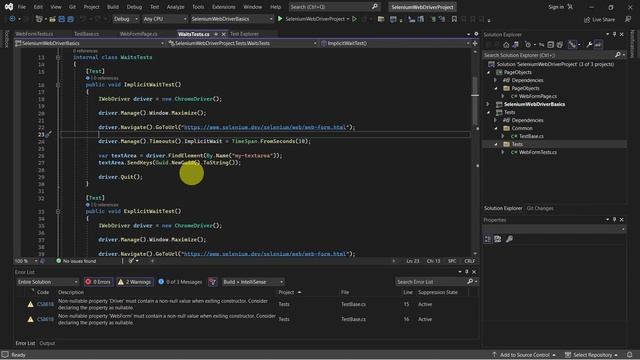This screenshot has width=640, height=360.
Task: Collapse All in Solution Explorer toolbar
Action: (551, 45)
